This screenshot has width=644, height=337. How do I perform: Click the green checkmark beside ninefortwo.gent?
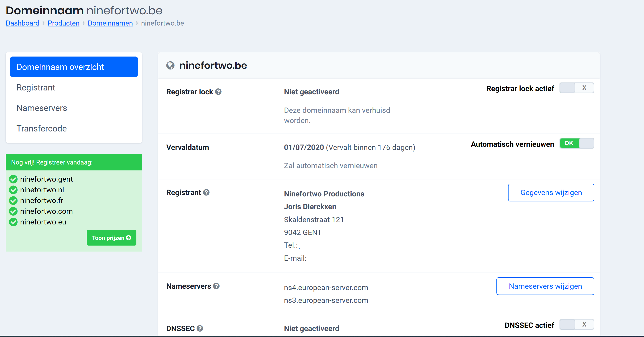pyautogui.click(x=13, y=179)
